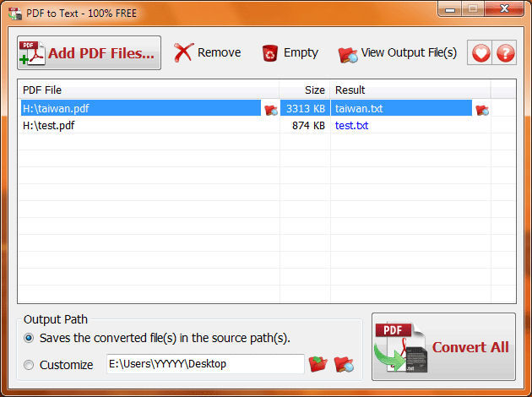Open View Output File(s)

(x=397, y=53)
